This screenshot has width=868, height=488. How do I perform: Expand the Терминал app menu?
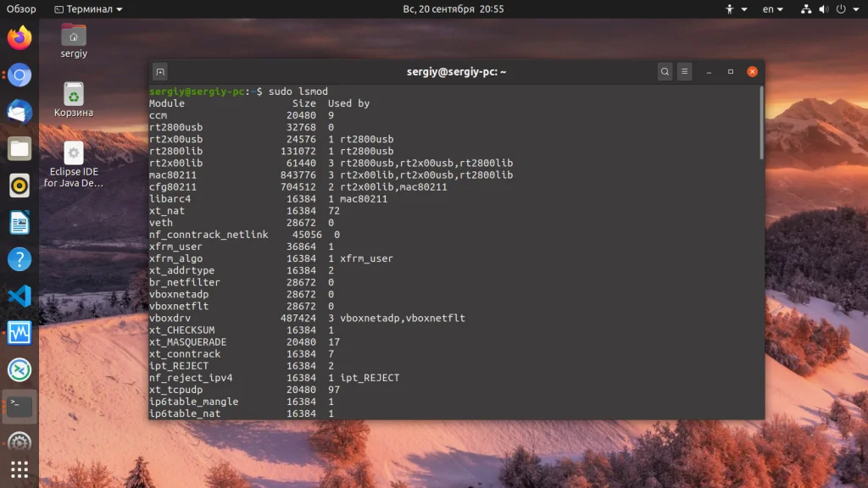click(x=88, y=8)
